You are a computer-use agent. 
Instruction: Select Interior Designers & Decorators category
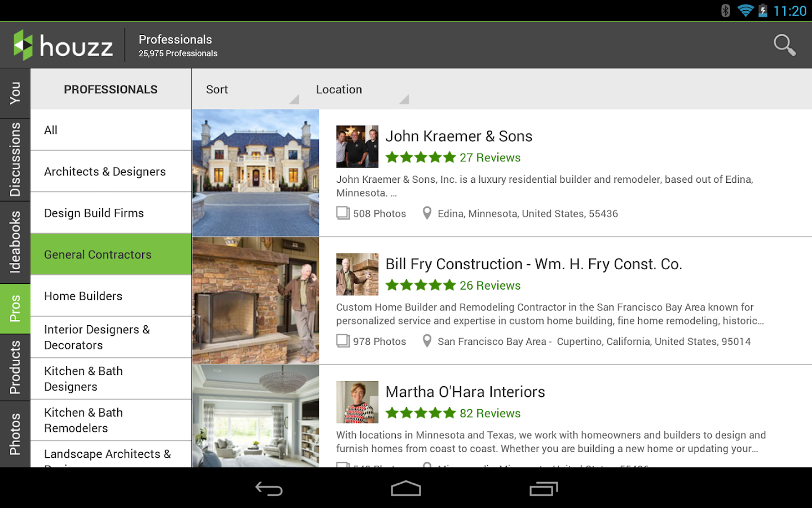[111, 338]
